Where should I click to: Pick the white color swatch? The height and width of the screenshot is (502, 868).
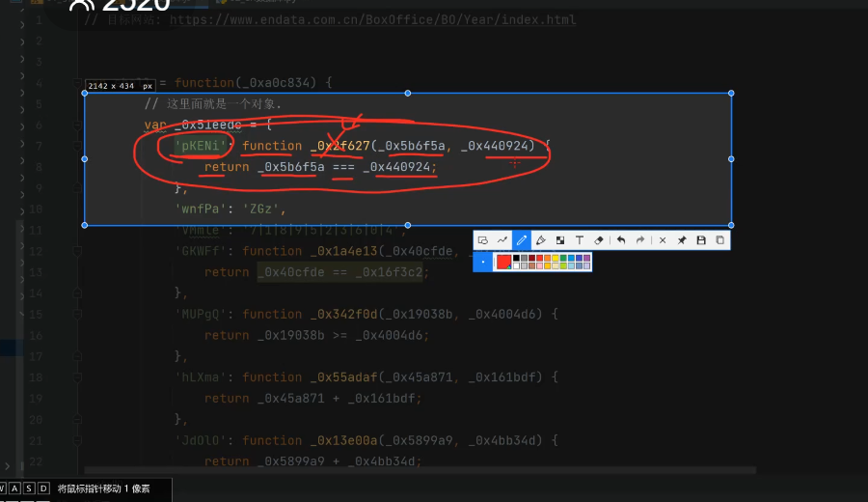point(516,265)
